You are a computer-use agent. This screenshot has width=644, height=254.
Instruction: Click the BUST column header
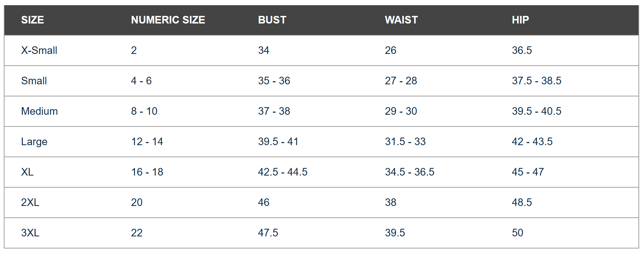tap(272, 20)
